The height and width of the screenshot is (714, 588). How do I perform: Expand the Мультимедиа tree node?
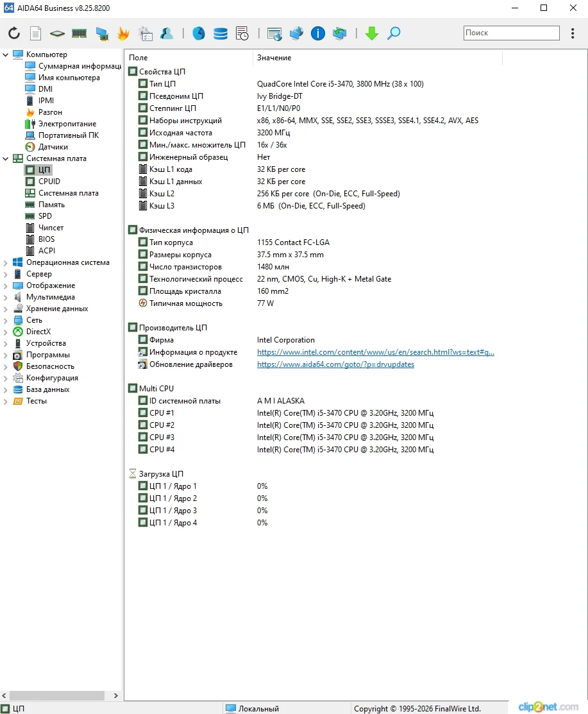tap(6, 298)
